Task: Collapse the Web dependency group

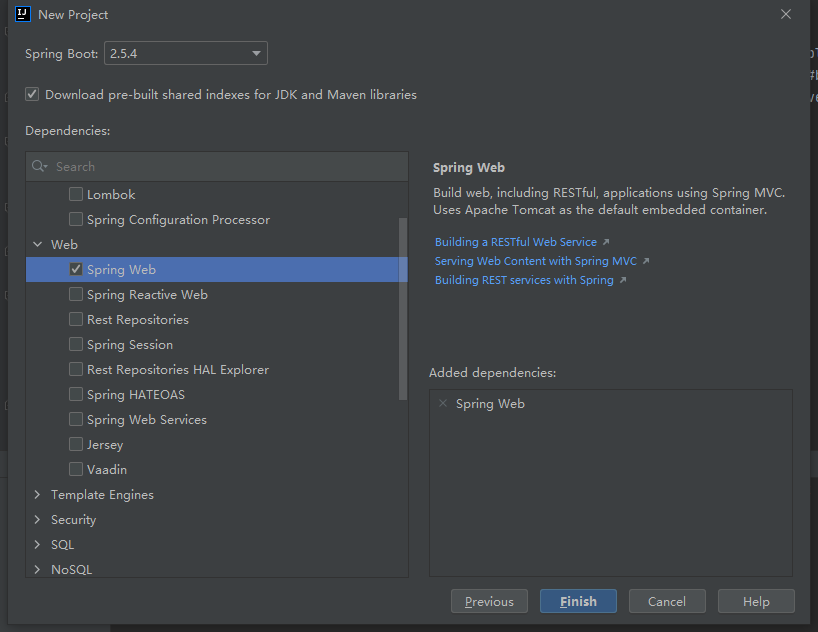Action: 38,244
